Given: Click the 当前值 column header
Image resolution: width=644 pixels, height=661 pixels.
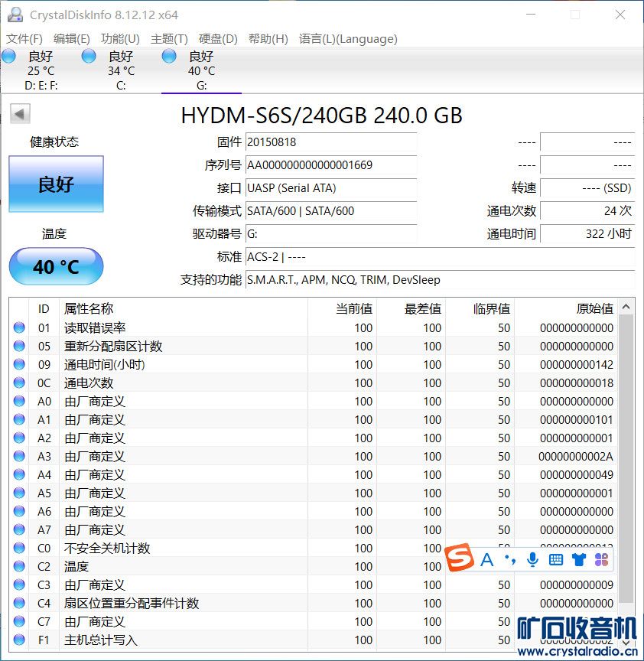Looking at the screenshot, I should 342,308.
